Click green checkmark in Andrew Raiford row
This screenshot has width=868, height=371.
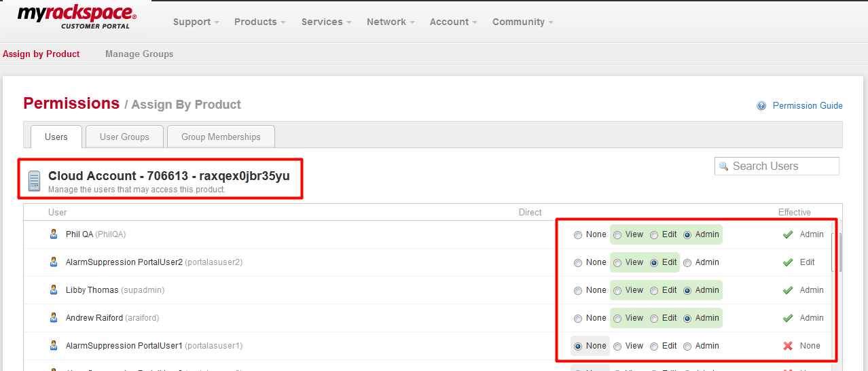(788, 318)
